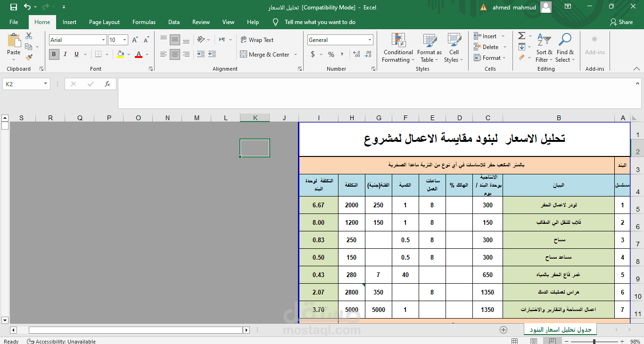Open Sort & Filter menu

[544, 48]
